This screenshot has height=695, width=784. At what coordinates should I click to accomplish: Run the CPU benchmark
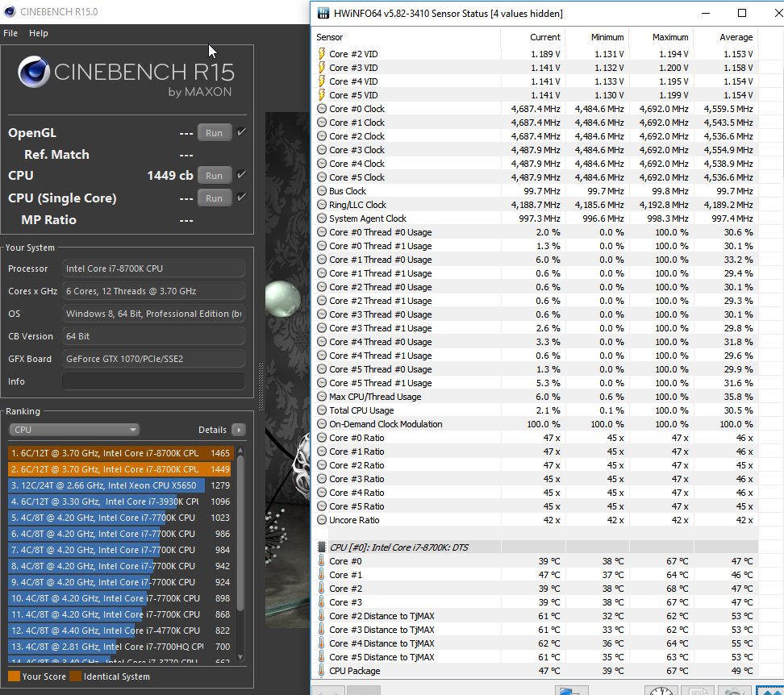tap(214, 176)
